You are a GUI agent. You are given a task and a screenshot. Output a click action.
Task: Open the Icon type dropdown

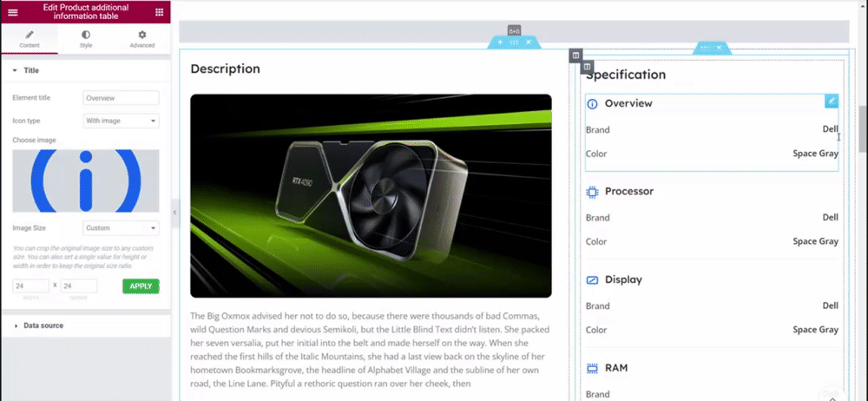(122, 121)
